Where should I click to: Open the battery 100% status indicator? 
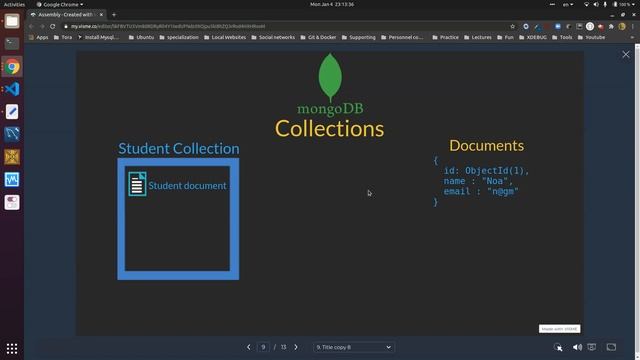[x=622, y=4]
